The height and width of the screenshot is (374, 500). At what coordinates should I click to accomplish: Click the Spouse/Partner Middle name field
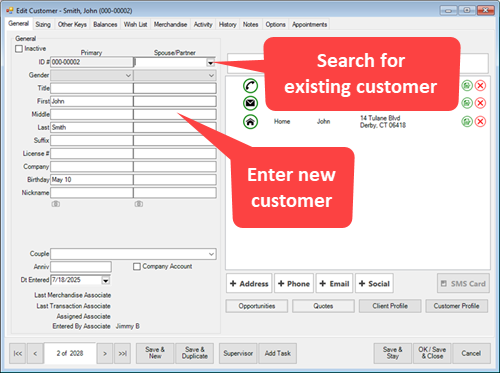(175, 114)
